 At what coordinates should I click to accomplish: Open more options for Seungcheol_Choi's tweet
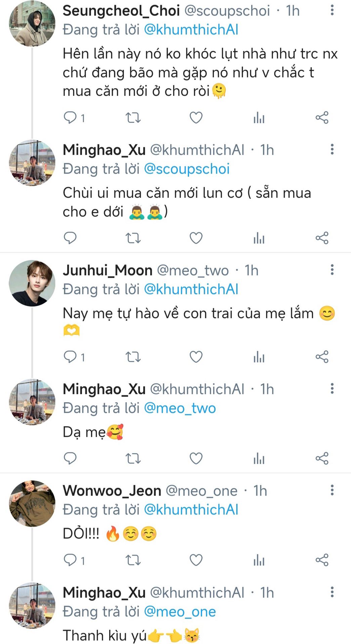point(332,10)
